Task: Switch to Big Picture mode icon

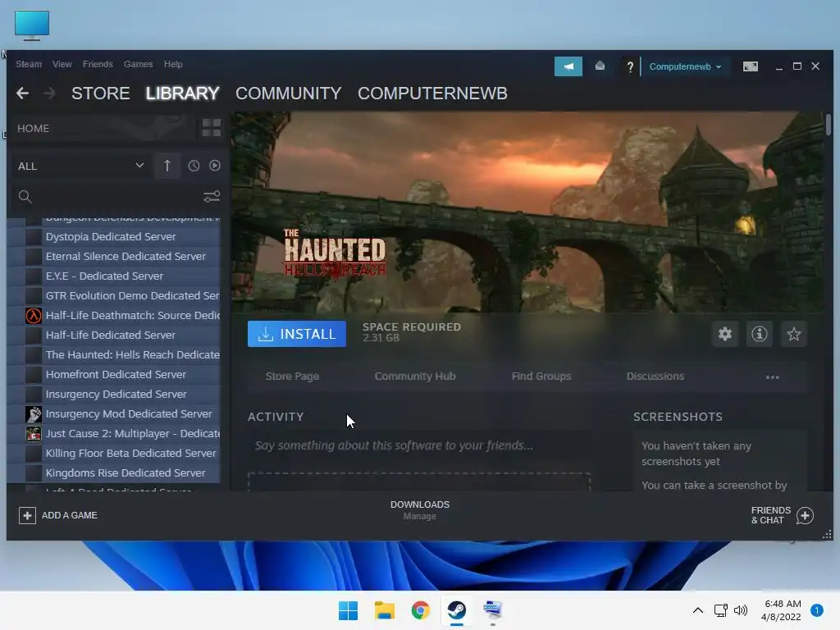Action: [750, 66]
